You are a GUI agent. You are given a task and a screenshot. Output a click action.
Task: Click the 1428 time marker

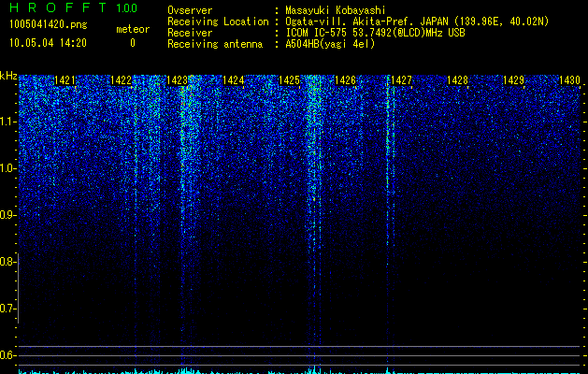coord(457,80)
